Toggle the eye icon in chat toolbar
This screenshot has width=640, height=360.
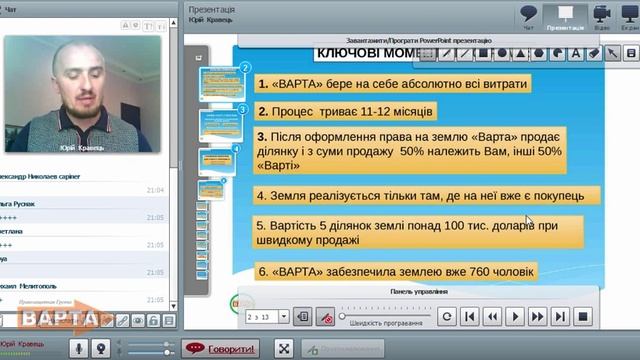coord(138,320)
